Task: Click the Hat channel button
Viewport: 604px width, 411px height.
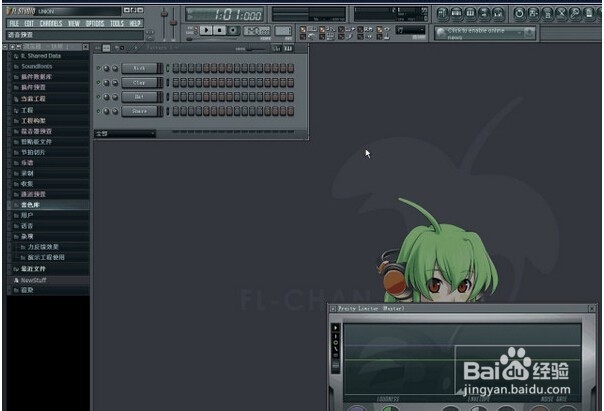Action: [139, 97]
